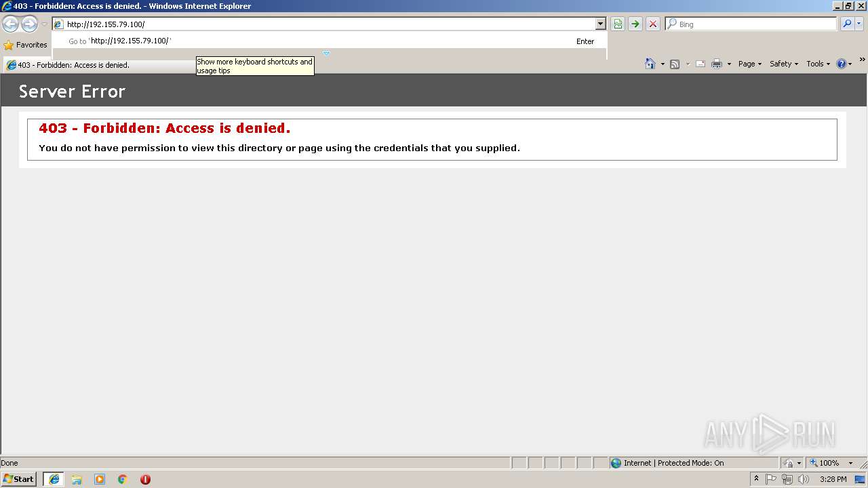Expand suggestions with the small blue chevron
Viewport: 868px width, 488px height.
point(326,53)
